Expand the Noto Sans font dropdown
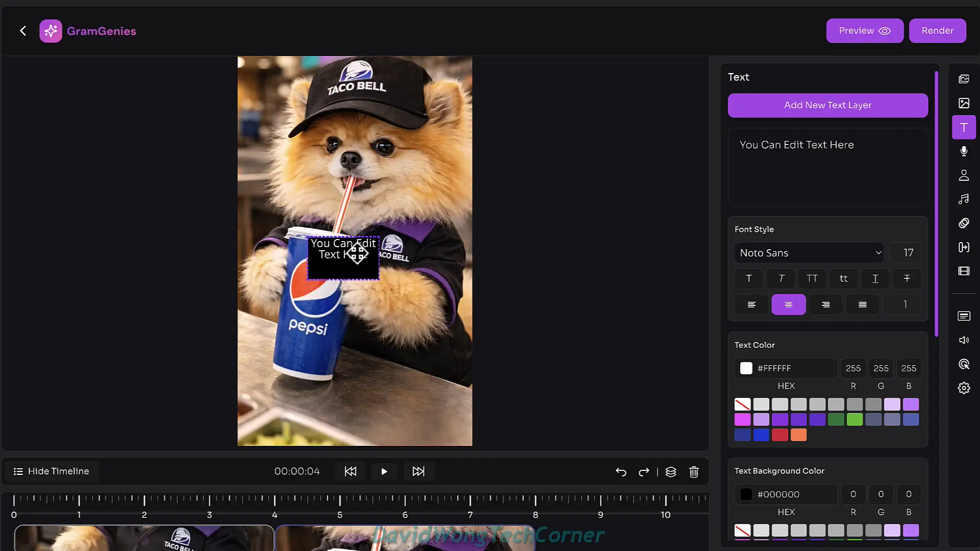 click(809, 253)
